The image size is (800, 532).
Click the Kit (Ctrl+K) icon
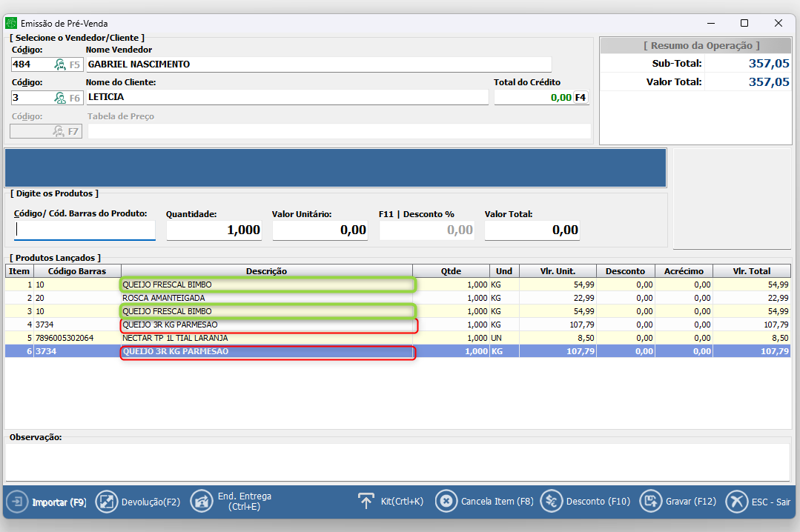[x=366, y=502]
